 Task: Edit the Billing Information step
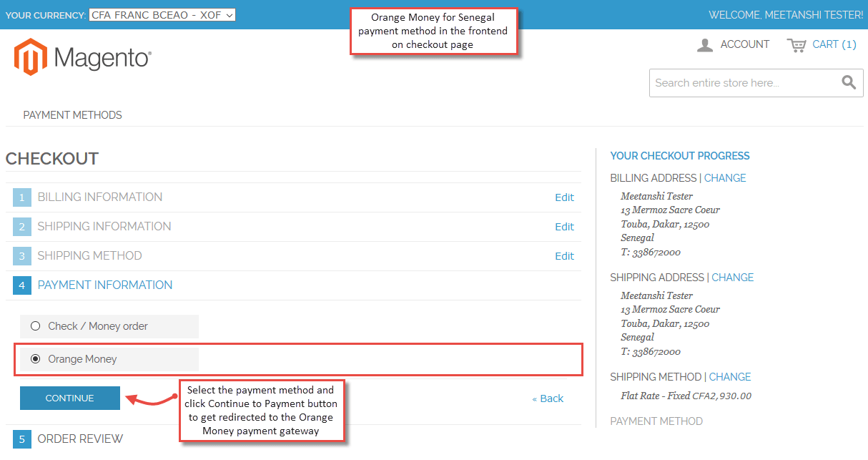(564, 197)
